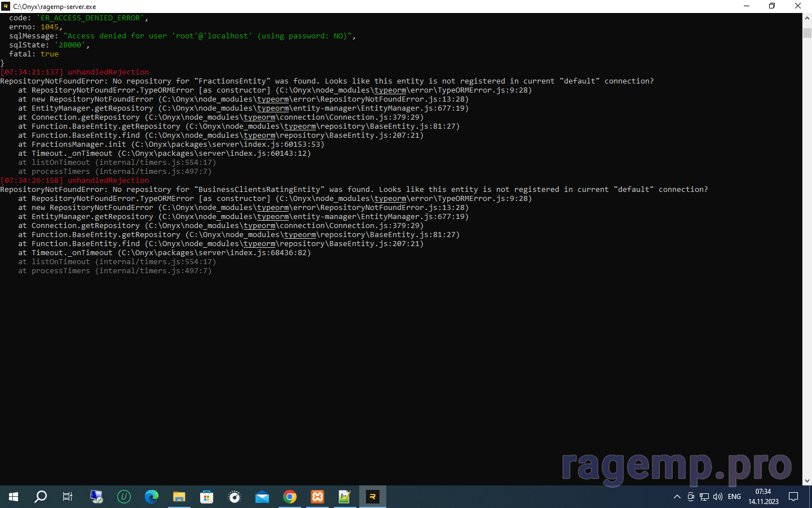
Task: Open network status in system tray
Action: (x=704, y=497)
